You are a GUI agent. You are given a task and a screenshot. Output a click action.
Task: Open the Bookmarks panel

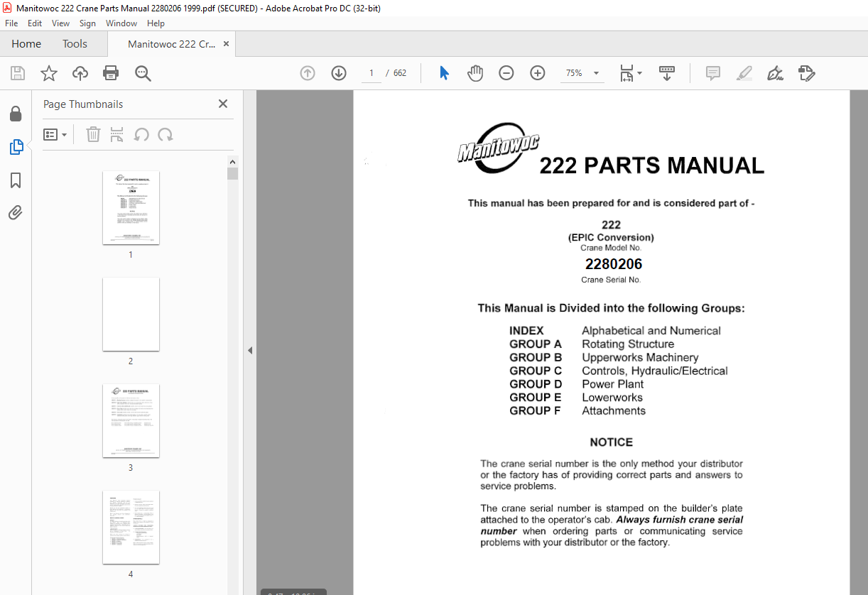coord(16,180)
